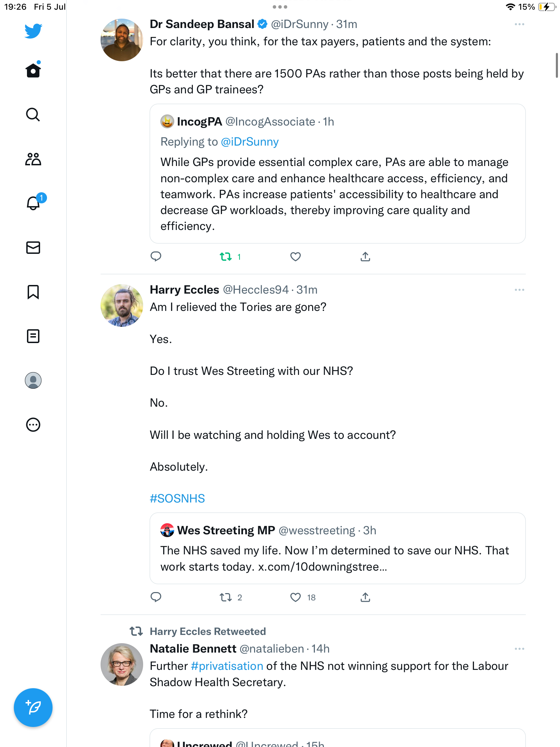Tap the compose new tweet button
This screenshot has width=560, height=747.
point(33,708)
